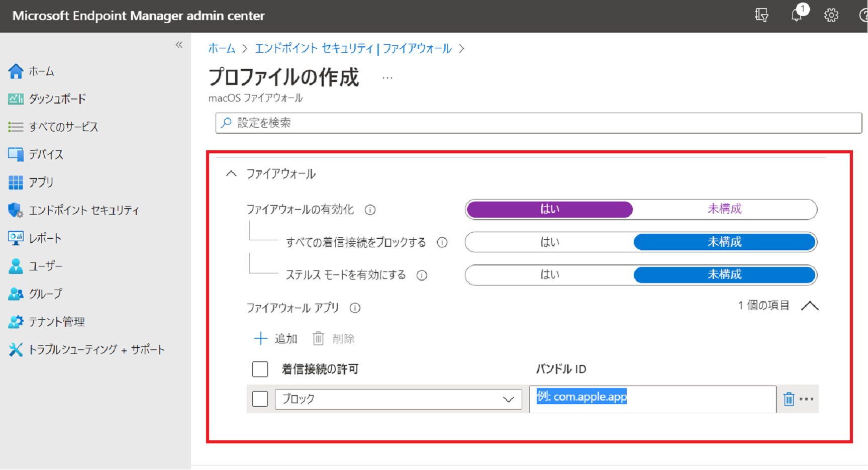The image size is (868, 470).
Task: Click info icon next to すべての着信接続をブロックする
Action: tap(442, 242)
